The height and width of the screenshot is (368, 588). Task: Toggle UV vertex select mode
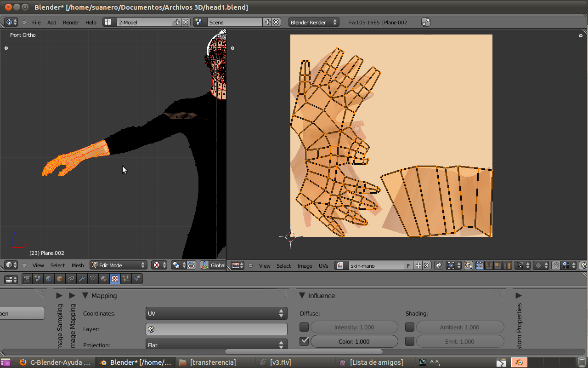(x=480, y=265)
